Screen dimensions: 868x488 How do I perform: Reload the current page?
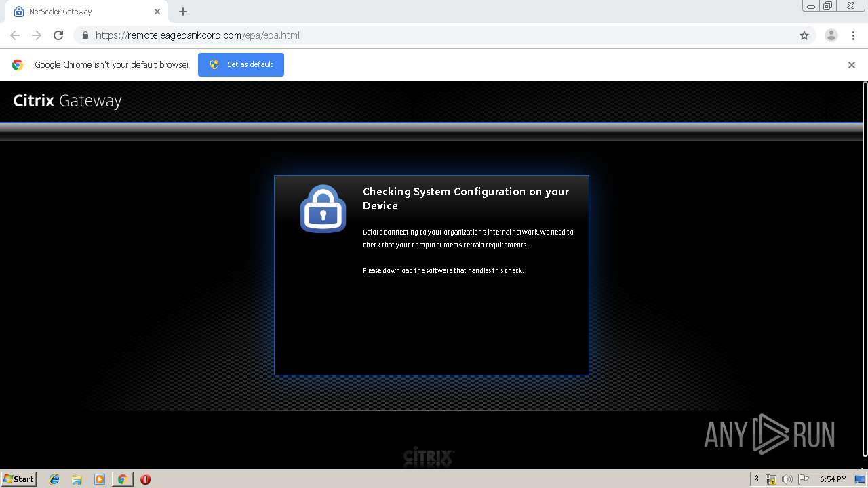[x=58, y=35]
